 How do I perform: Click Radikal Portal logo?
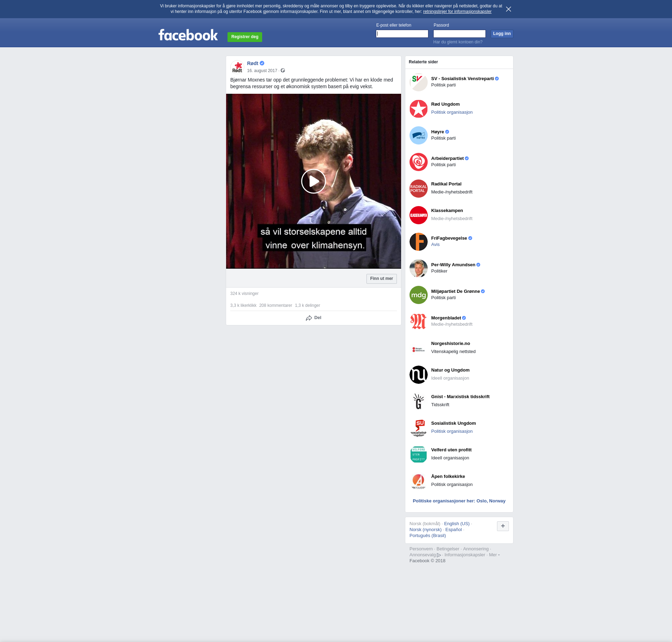click(x=418, y=189)
